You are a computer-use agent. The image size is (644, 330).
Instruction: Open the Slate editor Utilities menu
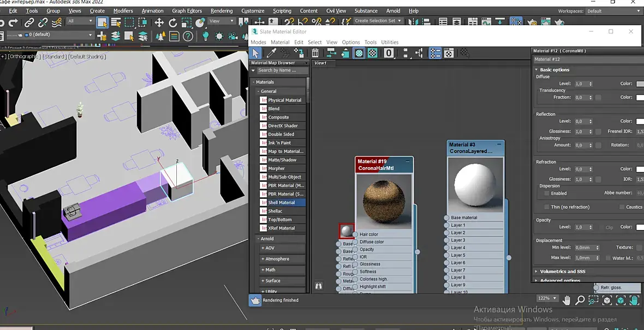pos(390,42)
